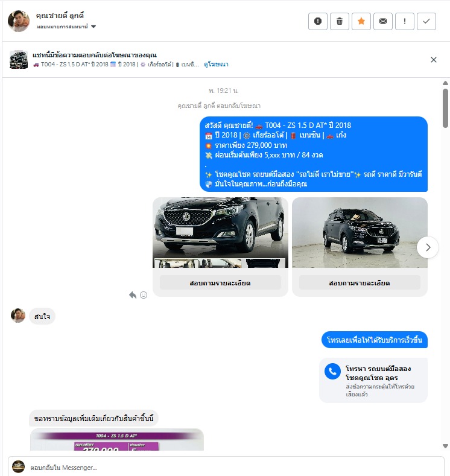Show next car card in carousel

(x=428, y=247)
